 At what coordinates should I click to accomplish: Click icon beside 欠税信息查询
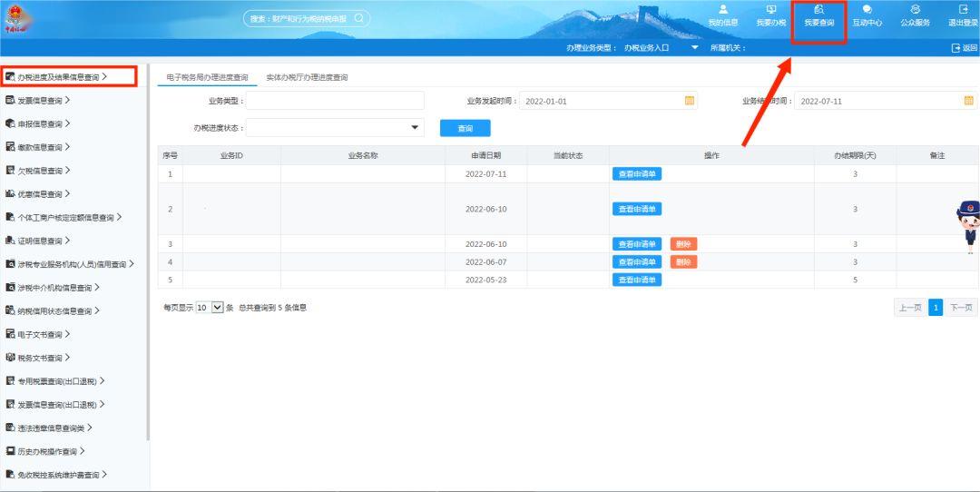[x=10, y=170]
